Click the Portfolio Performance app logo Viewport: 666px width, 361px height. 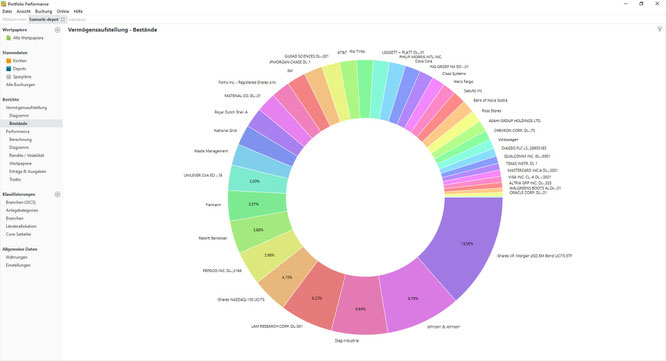coord(4,4)
